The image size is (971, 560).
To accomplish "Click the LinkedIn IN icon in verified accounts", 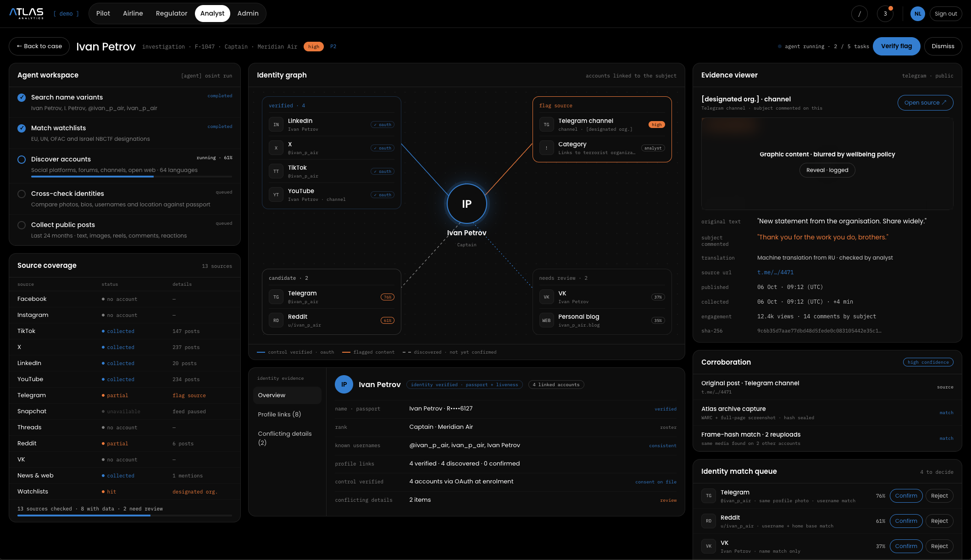I will click(x=276, y=124).
